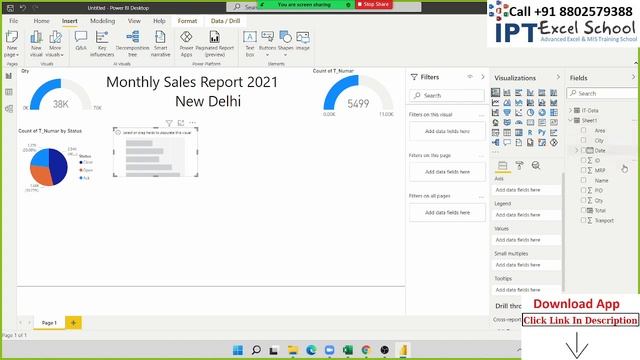The image size is (640, 360).
Task: Switch to the View ribbon tab
Action: [134, 21]
